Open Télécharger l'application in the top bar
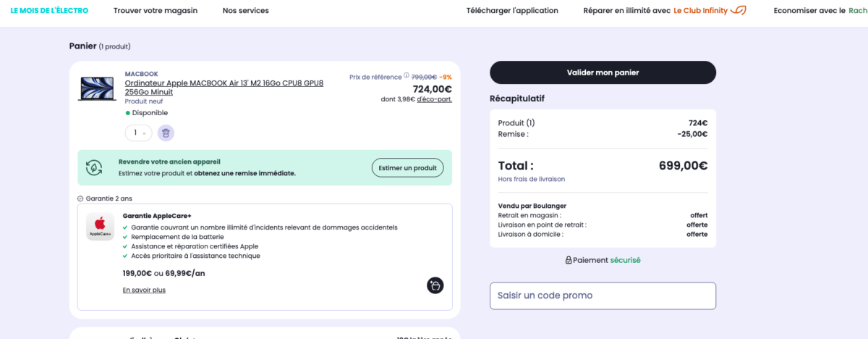Viewport: 868px width, 339px height. click(x=512, y=11)
